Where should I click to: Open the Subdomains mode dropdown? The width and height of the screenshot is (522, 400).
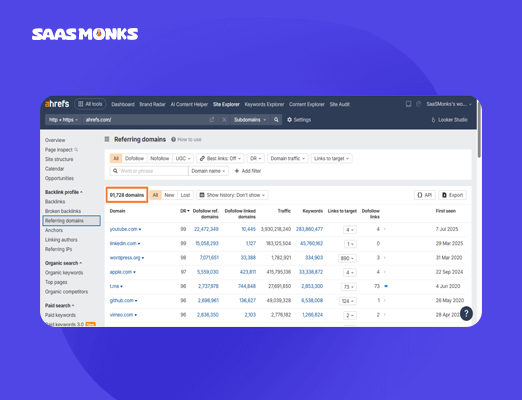click(250, 120)
